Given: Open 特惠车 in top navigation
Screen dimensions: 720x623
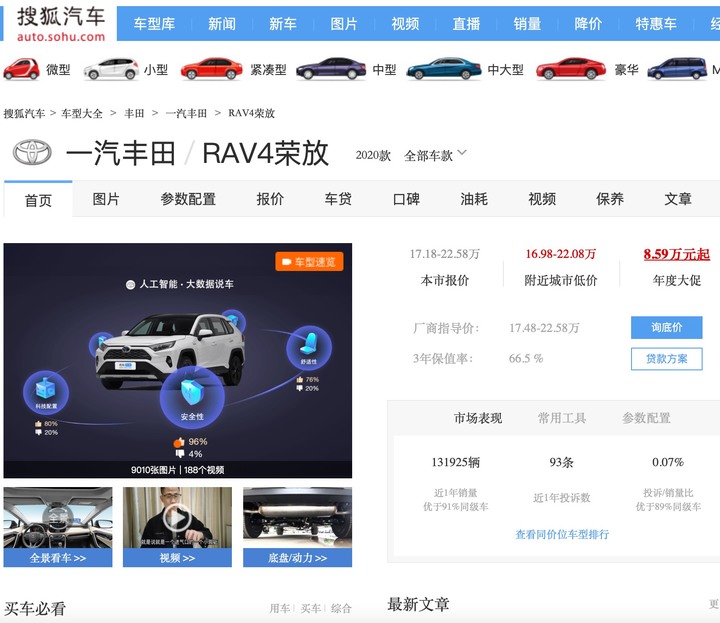Looking at the screenshot, I should click(x=656, y=24).
